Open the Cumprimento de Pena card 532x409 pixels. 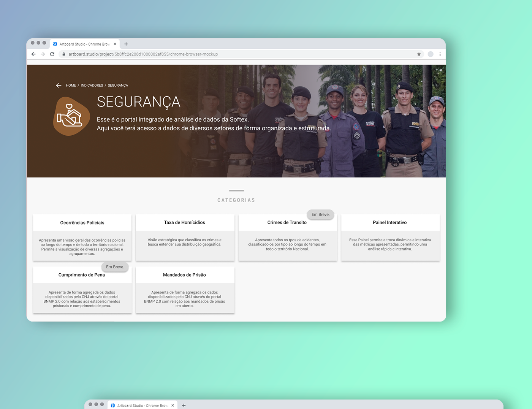coord(82,290)
